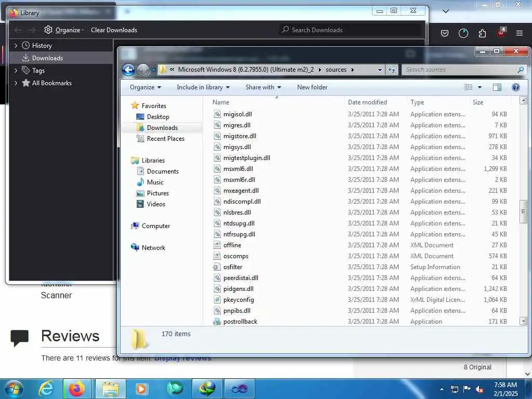Open the view options dropdown arrow
Screen dimensions: 532x399
tap(480, 87)
